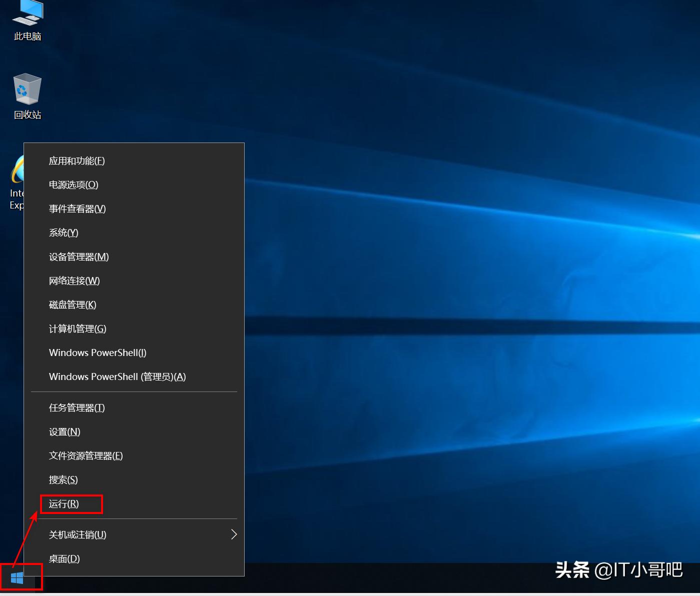Open 此电脑 desktop icon
700x596 pixels.
tap(27, 17)
